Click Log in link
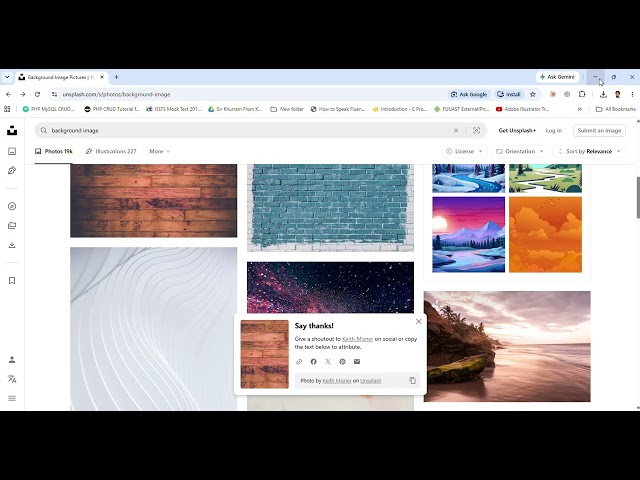Screen dimensions: 640x480 click(x=554, y=131)
